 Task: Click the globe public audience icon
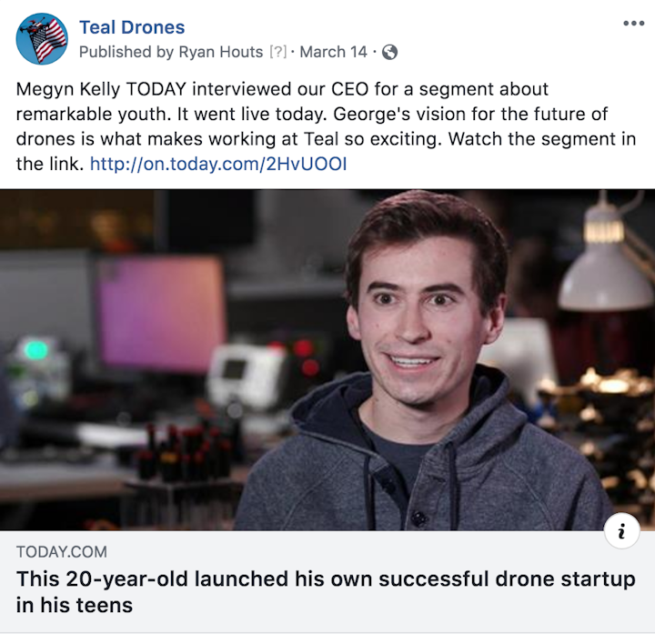tap(389, 52)
